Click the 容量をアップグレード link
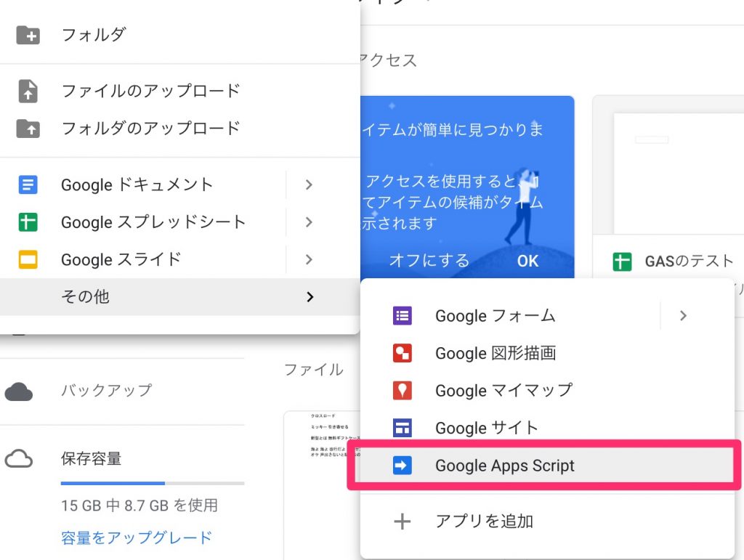744x560 pixels. (x=137, y=537)
